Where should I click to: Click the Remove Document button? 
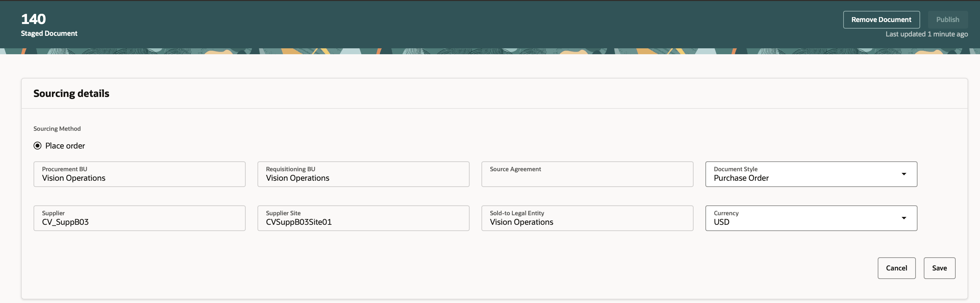[x=881, y=19]
